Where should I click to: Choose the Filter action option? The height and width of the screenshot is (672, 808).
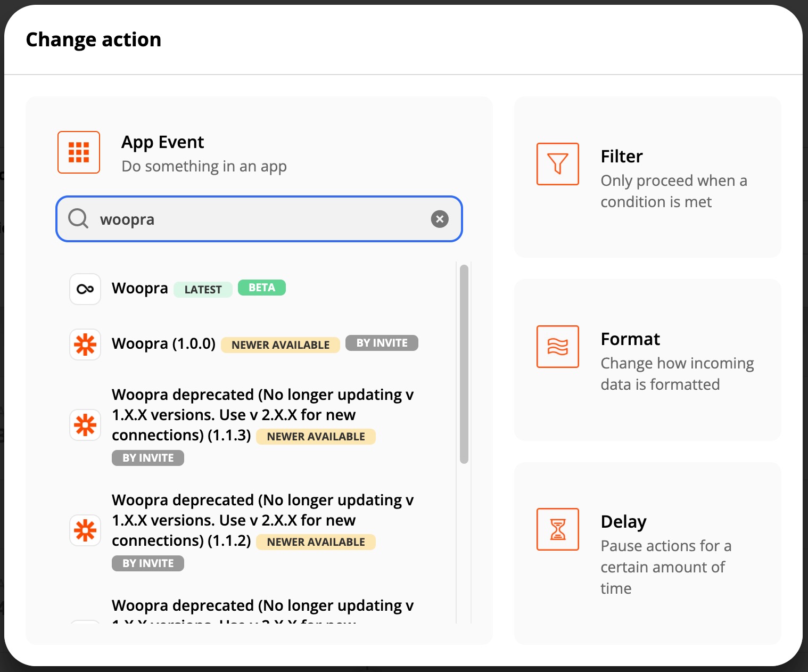[647, 177]
